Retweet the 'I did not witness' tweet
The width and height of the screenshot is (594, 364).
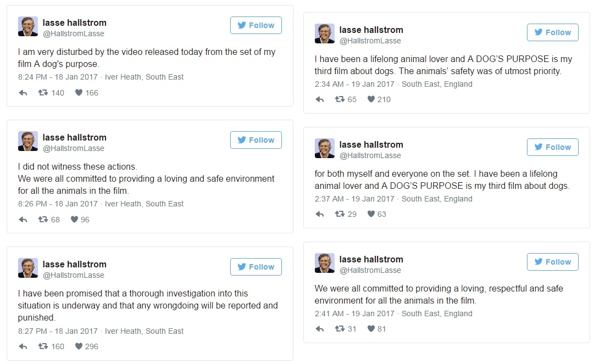(x=43, y=219)
